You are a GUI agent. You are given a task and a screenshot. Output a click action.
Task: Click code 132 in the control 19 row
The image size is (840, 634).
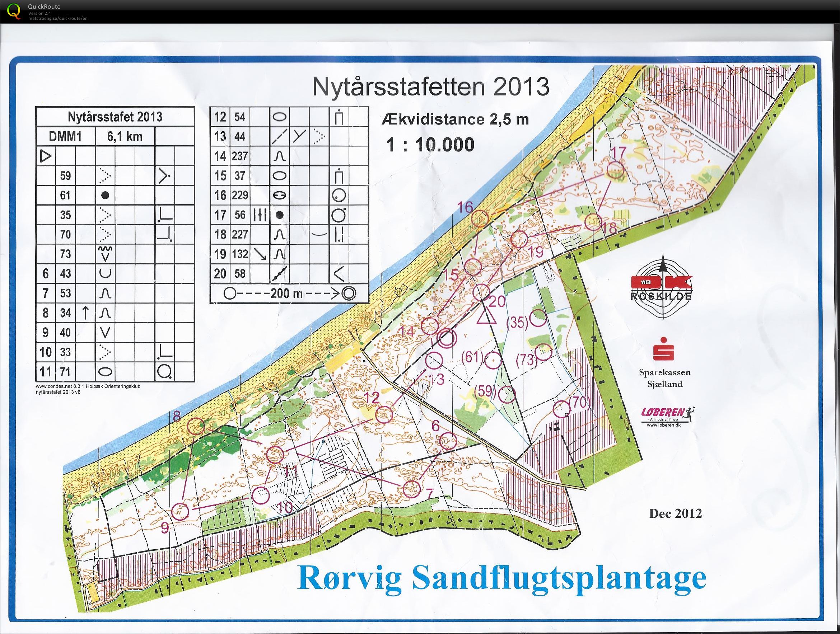(x=240, y=254)
